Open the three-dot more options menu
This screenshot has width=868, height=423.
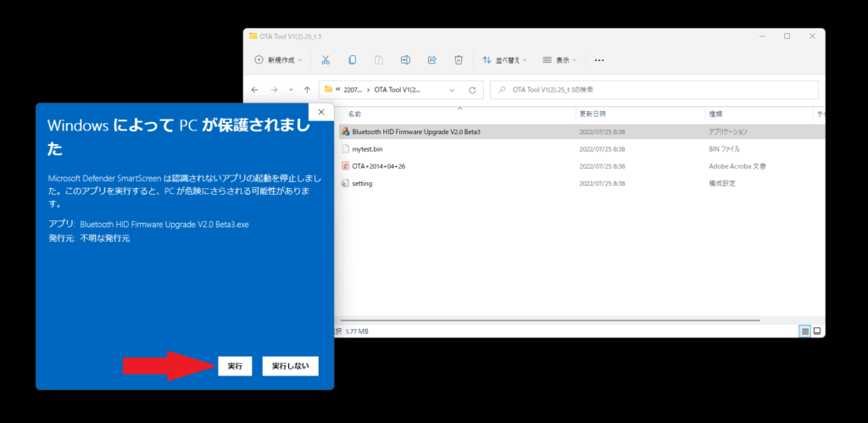[599, 60]
